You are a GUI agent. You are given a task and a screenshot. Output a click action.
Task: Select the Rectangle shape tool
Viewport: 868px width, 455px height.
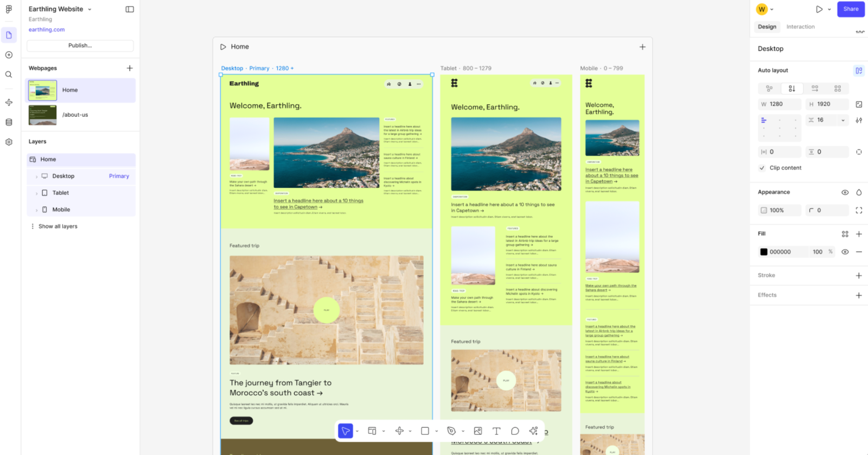[x=425, y=431]
